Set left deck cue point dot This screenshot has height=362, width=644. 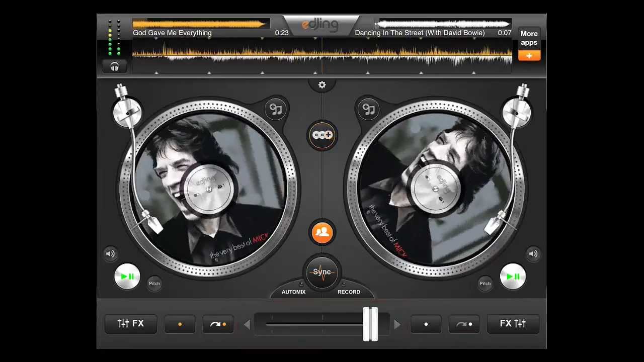pyautogui.click(x=180, y=324)
